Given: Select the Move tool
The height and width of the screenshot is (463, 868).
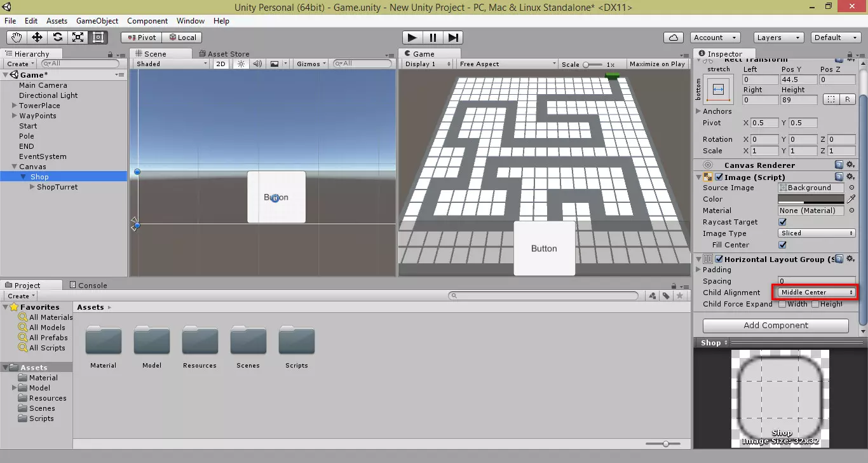Looking at the screenshot, I should pos(37,38).
